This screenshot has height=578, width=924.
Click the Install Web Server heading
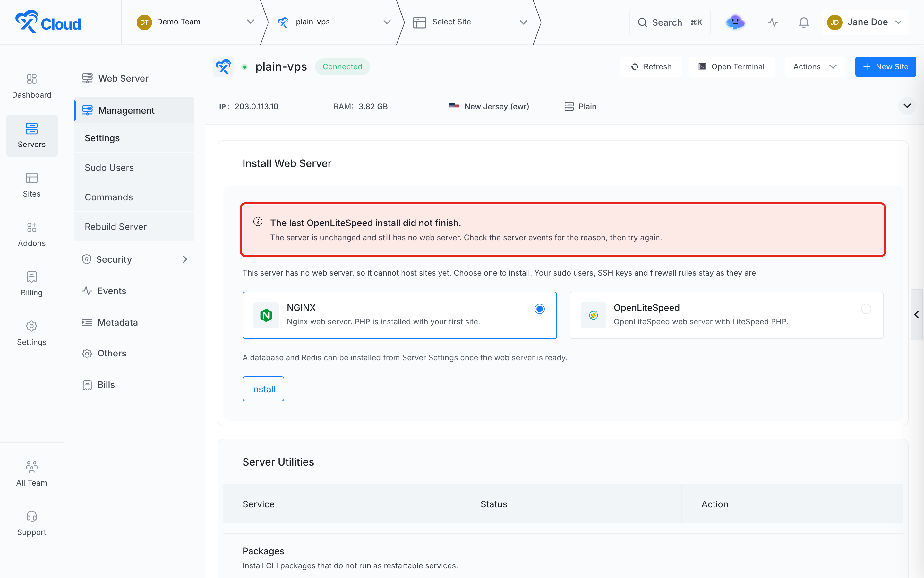click(287, 164)
